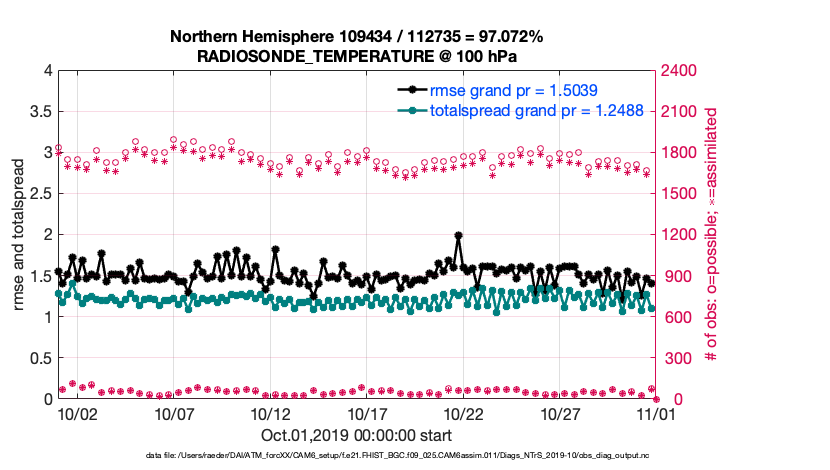This screenshot has height=470, width=830.
Task: Click the 10/17 x-axis tick label
Action: (x=367, y=414)
